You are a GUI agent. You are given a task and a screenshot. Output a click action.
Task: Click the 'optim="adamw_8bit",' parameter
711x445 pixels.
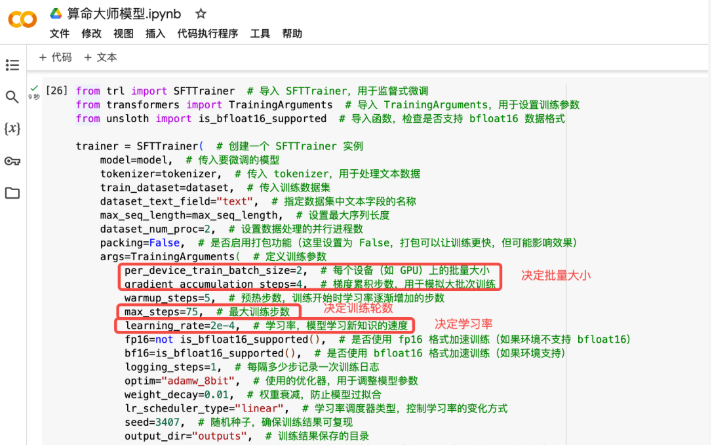tap(182, 381)
